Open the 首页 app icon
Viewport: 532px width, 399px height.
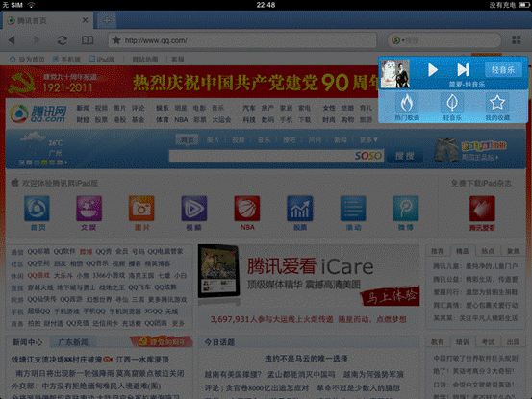pyautogui.click(x=37, y=209)
